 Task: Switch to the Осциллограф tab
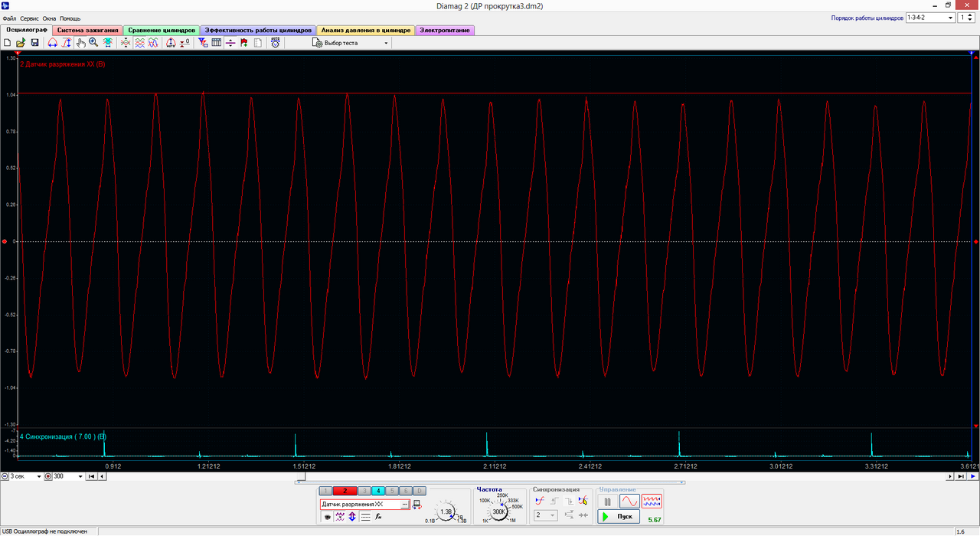(x=25, y=30)
